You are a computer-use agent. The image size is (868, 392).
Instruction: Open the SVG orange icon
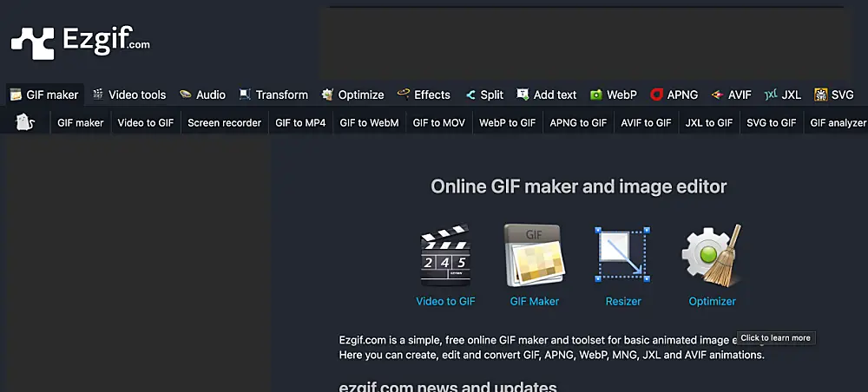(821, 95)
